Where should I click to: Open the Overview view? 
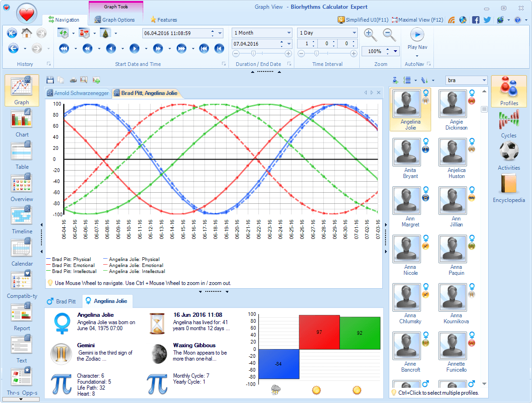coord(22,187)
